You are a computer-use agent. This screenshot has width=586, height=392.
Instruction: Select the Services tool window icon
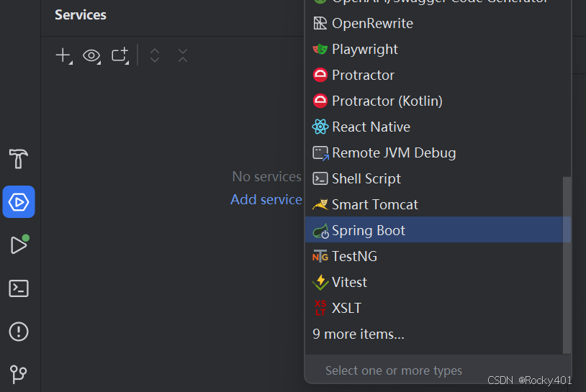[x=19, y=202]
